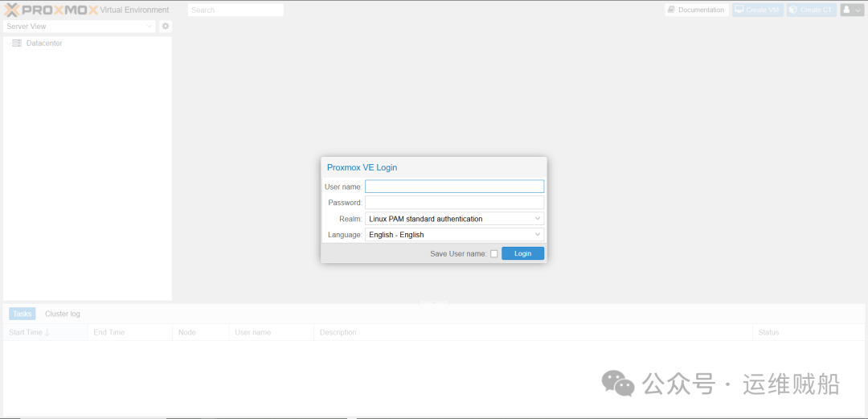Open the Server View gear settings icon

[165, 26]
